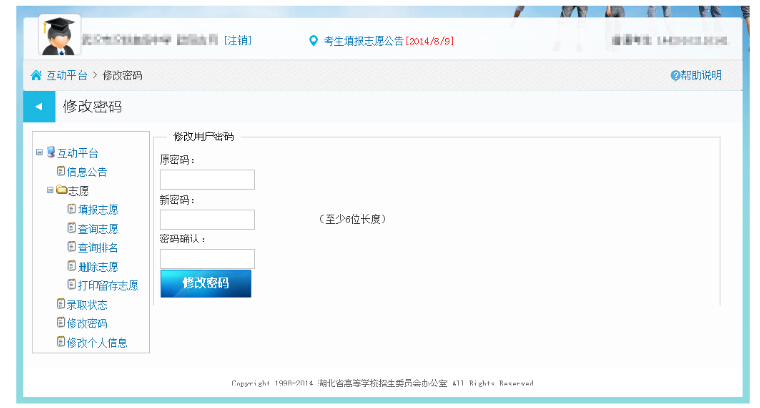Click the document icon next to 信息公告
This screenshot has height=408, width=760.
(x=61, y=171)
